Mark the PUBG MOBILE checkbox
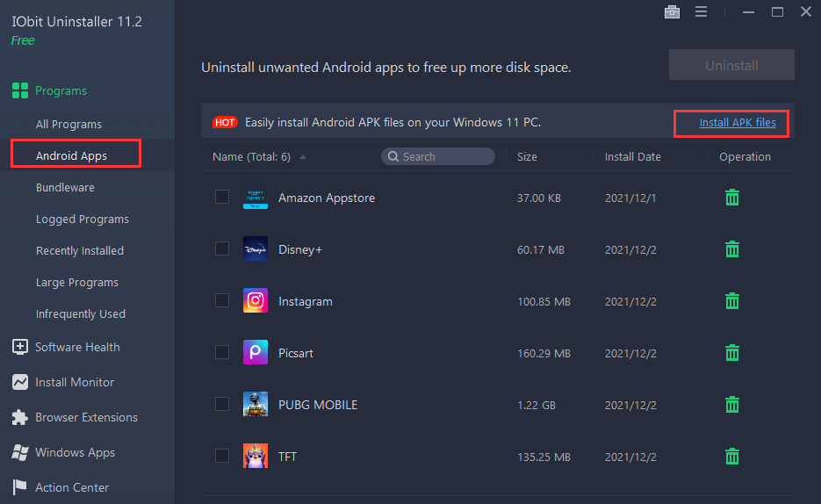 tap(222, 404)
